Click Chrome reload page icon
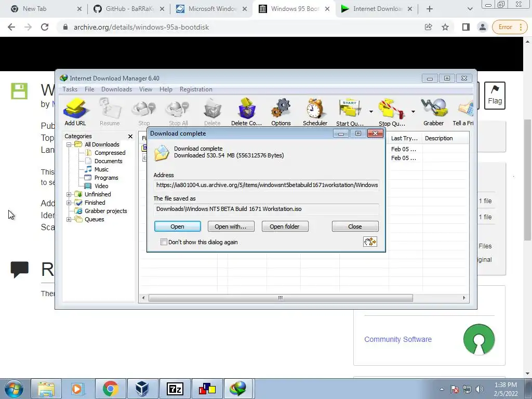This screenshot has height=399, width=532. tap(45, 27)
